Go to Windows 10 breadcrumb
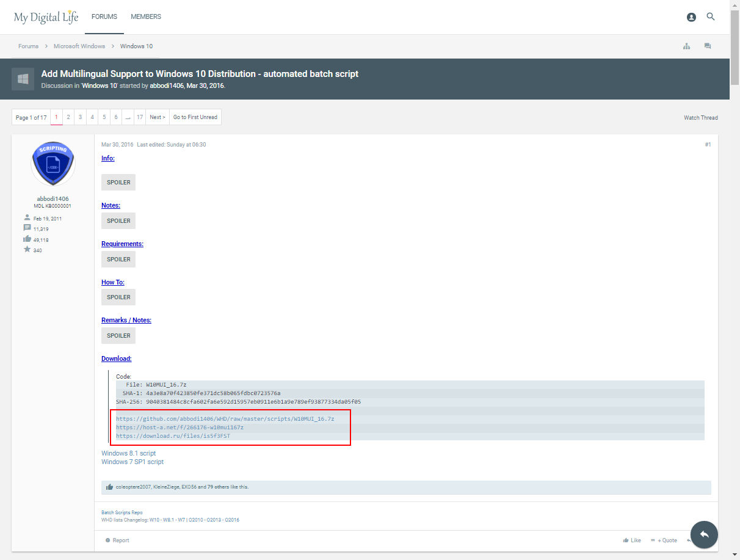The image size is (740, 560). coord(136,46)
